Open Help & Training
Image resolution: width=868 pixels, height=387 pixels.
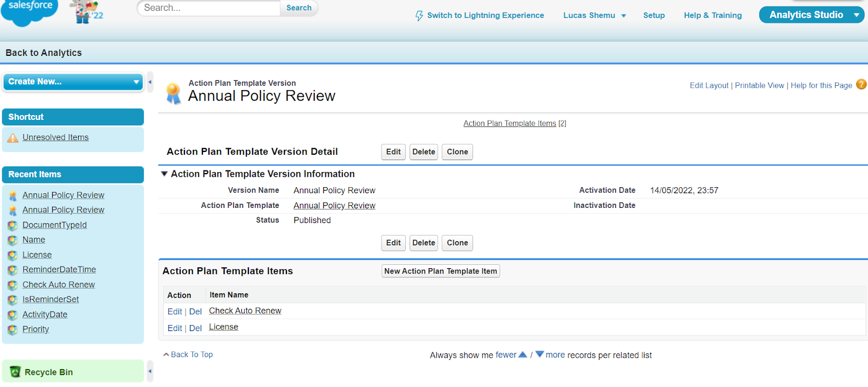(x=713, y=15)
